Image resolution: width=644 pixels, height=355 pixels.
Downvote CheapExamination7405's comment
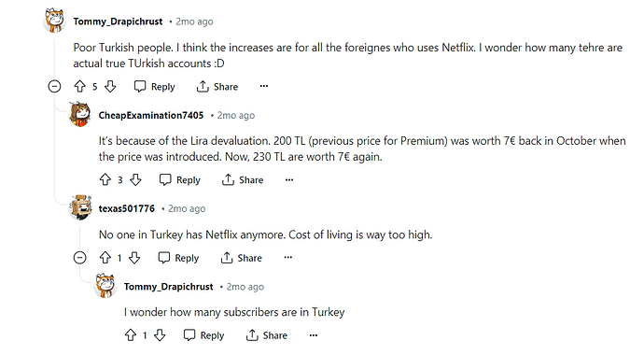135,179
